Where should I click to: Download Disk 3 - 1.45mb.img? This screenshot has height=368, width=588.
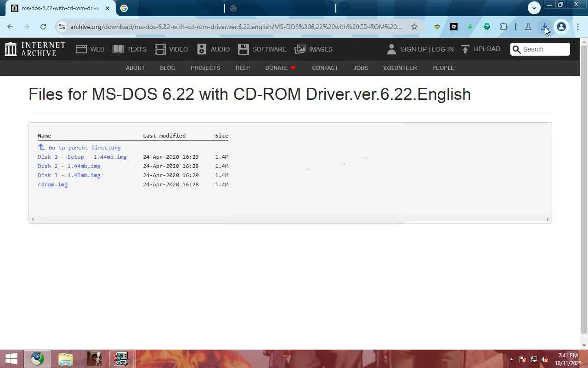pos(69,175)
